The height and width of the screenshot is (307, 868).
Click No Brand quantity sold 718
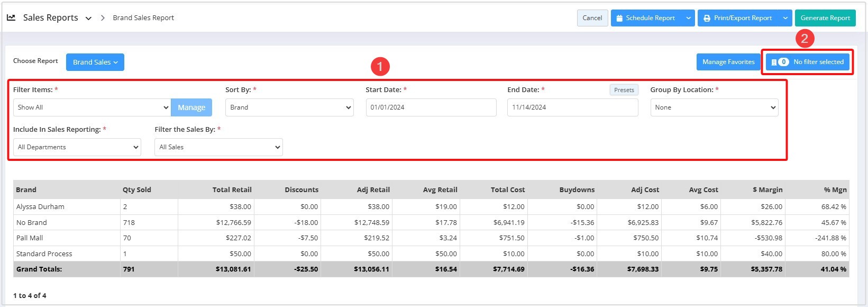[129, 223]
